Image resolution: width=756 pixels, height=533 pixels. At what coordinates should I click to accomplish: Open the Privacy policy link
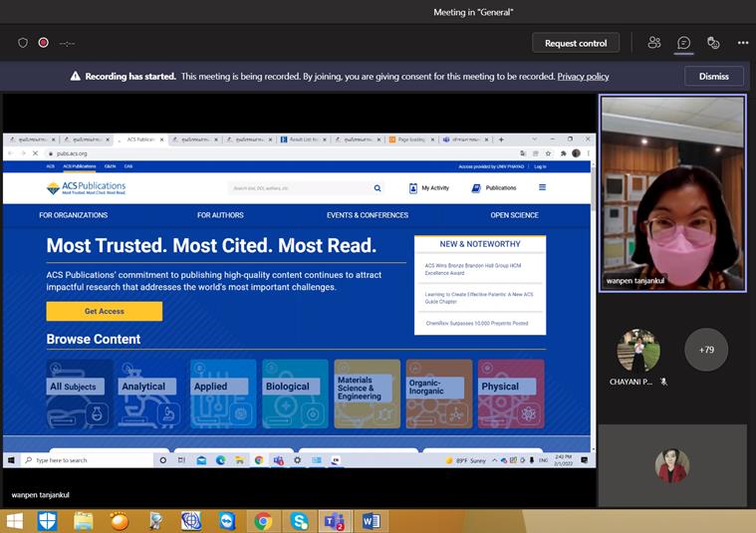pos(583,76)
